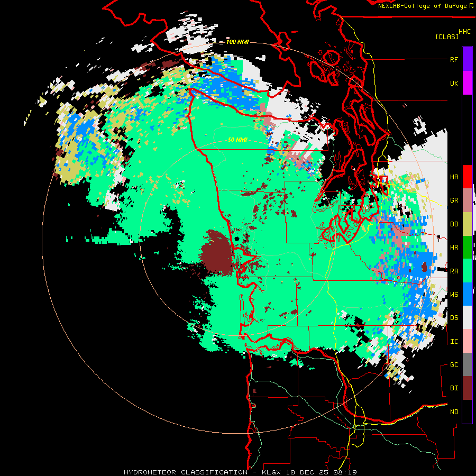The image size is (476, 476).
Task: Click the WS legend label
Action: (454, 295)
